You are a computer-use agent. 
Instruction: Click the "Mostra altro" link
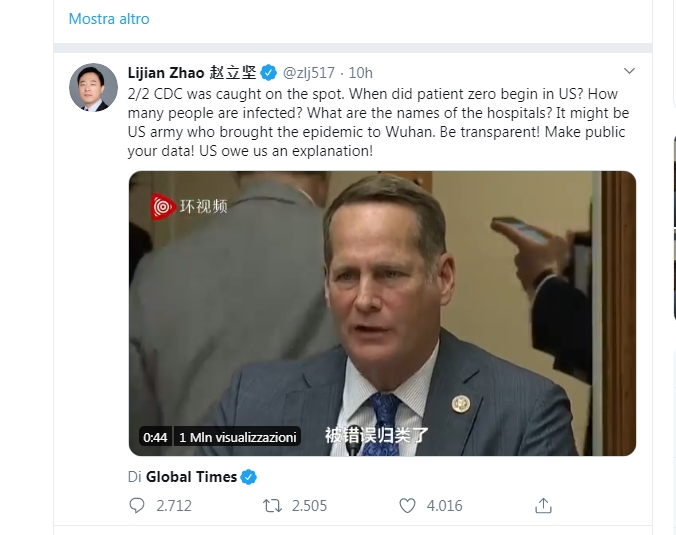[x=109, y=19]
